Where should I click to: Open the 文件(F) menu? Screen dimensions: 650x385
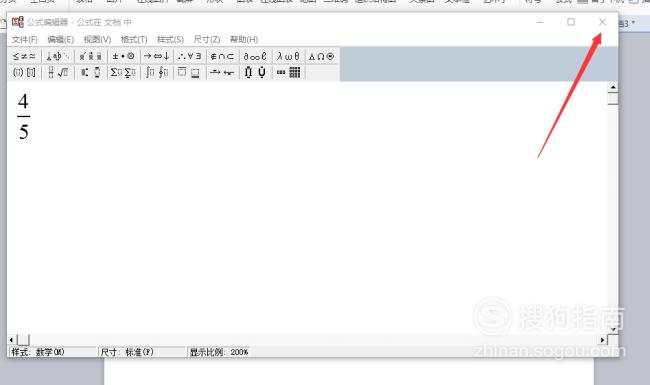(24, 39)
